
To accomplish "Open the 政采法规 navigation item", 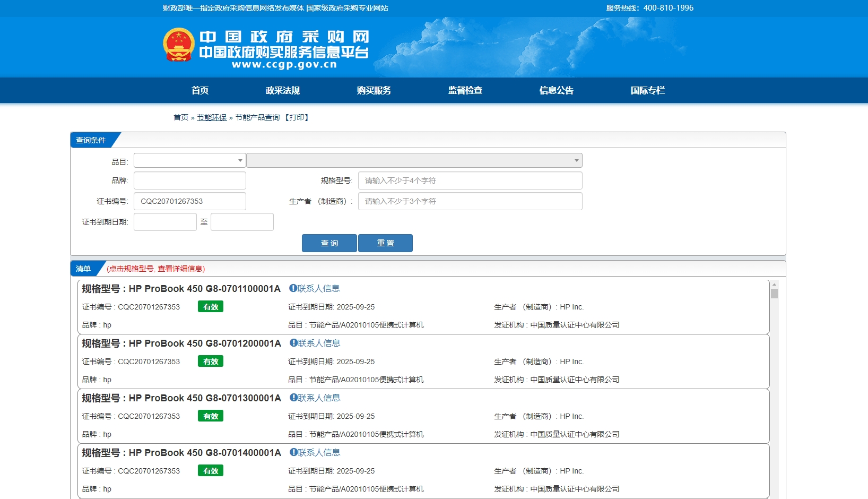I will (x=283, y=90).
